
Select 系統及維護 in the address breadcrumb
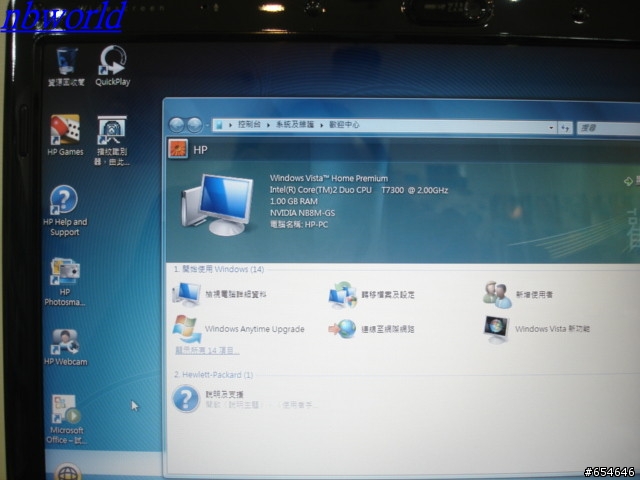(295, 124)
